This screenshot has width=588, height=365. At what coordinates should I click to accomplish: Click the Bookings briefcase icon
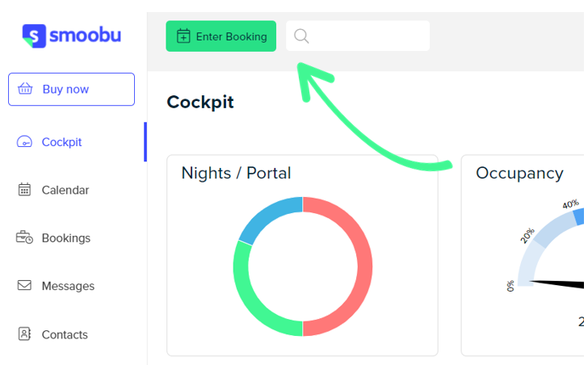(24, 237)
